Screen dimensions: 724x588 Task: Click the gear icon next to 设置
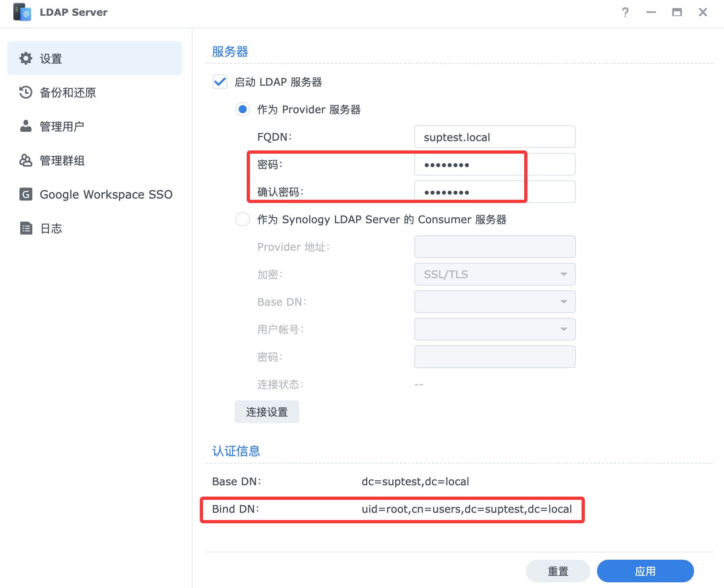coord(26,58)
